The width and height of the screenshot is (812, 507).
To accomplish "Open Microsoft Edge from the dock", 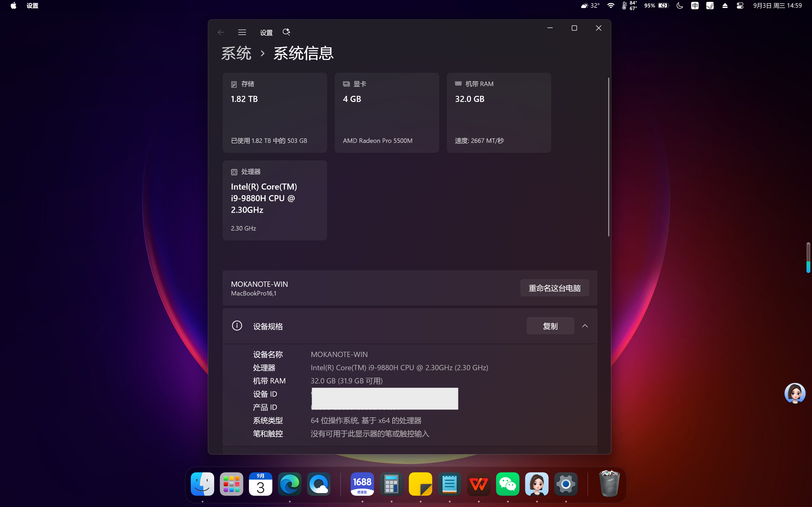I will [290, 484].
